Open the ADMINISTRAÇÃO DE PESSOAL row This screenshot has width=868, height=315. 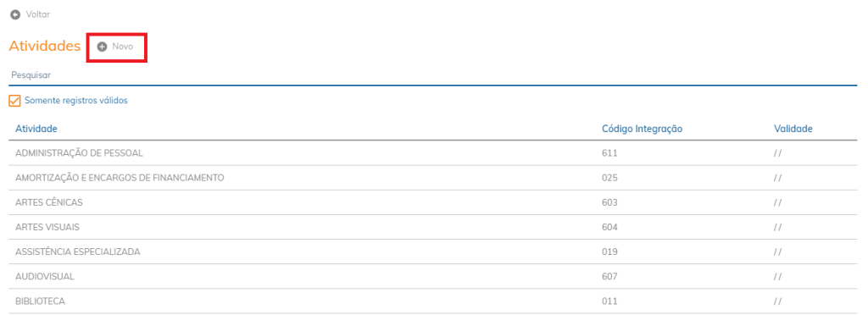coord(433,153)
